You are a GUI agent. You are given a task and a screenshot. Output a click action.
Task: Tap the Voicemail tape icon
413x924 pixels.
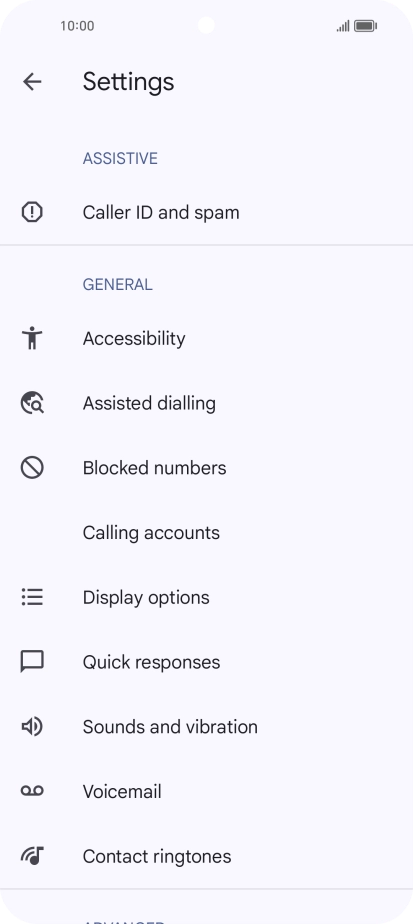point(32,791)
